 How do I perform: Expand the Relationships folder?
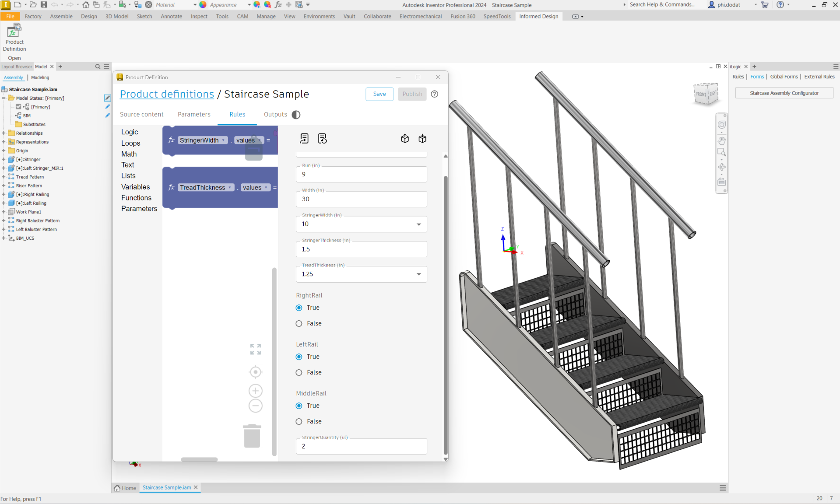coord(4,133)
